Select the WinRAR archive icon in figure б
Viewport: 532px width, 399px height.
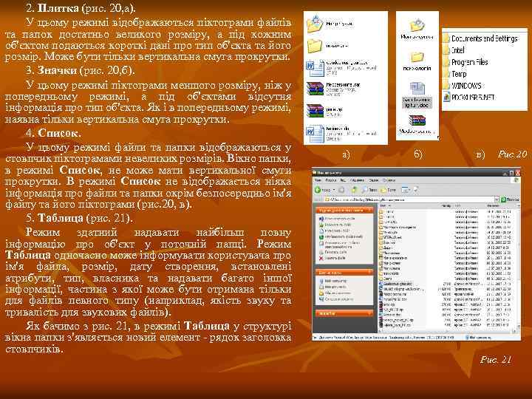pos(417,124)
